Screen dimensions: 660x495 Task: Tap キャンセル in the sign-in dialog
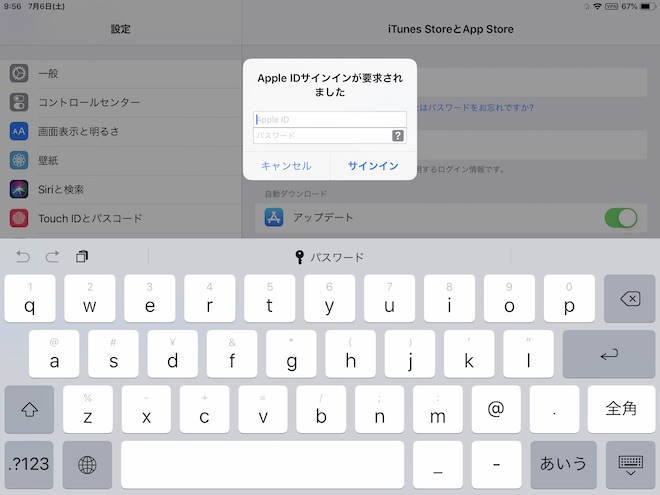286,166
